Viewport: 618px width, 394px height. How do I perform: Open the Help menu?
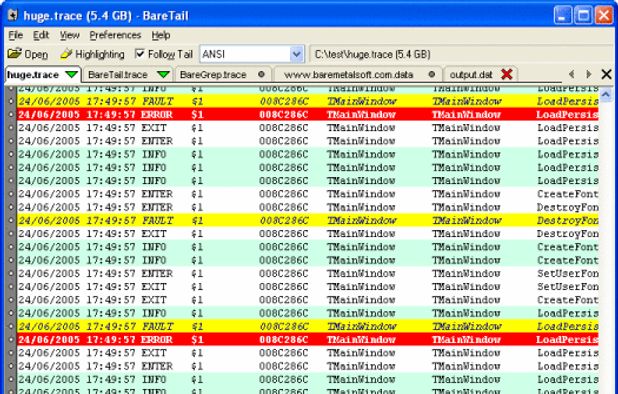click(x=161, y=35)
